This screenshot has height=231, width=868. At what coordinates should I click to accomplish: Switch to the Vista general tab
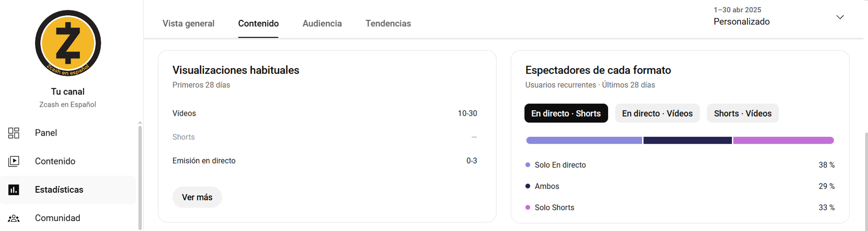[x=188, y=23]
